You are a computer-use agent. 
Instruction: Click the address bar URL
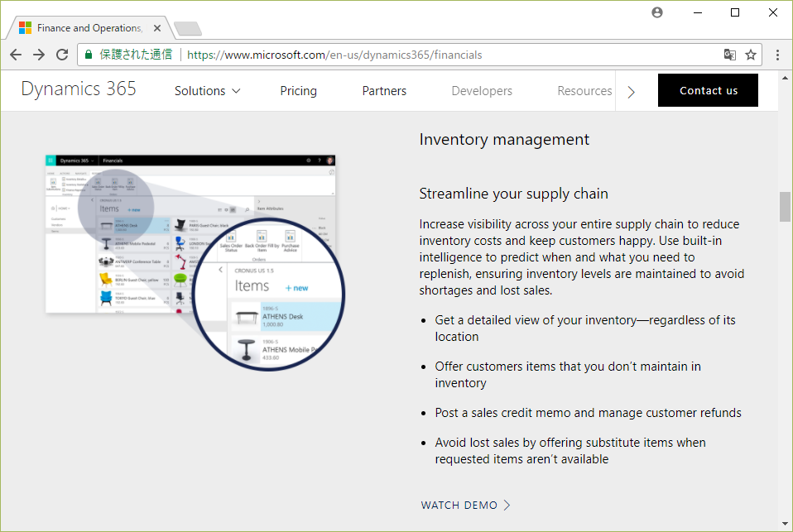[x=334, y=55]
